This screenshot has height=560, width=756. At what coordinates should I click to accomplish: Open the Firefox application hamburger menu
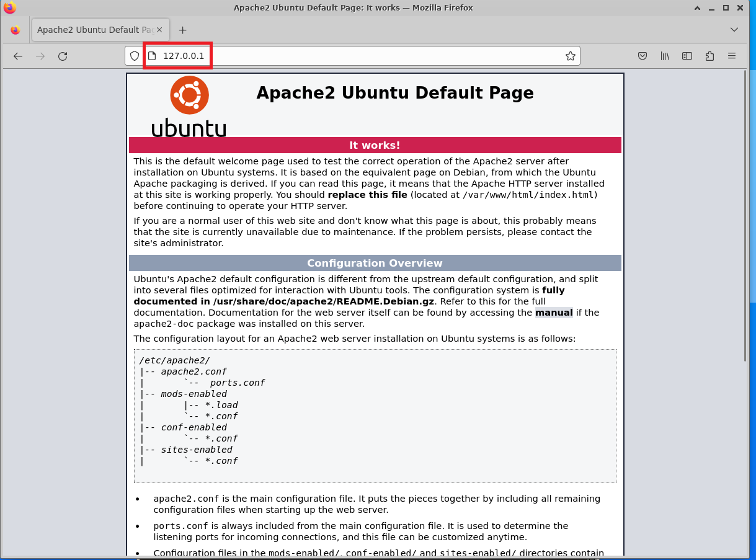point(732,56)
